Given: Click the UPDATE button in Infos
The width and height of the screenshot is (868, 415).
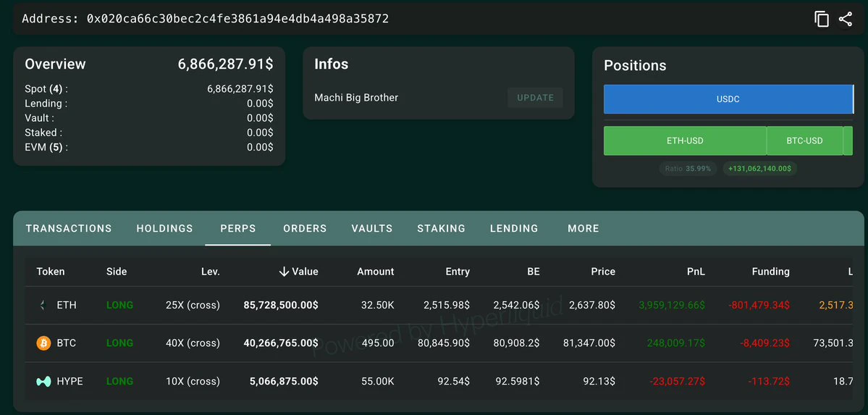Looking at the screenshot, I should (x=535, y=98).
